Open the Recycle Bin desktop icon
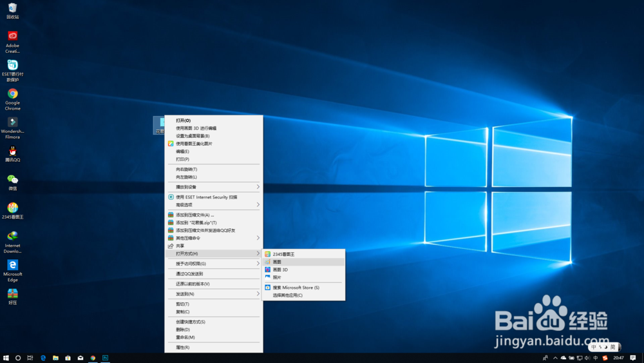The width and height of the screenshot is (644, 363). (x=12, y=11)
